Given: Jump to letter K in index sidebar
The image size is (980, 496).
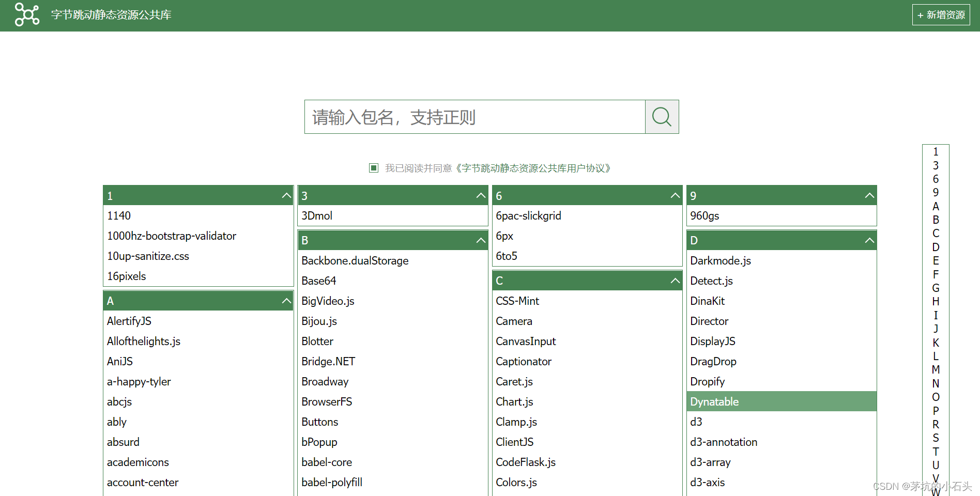Looking at the screenshot, I should point(936,343).
